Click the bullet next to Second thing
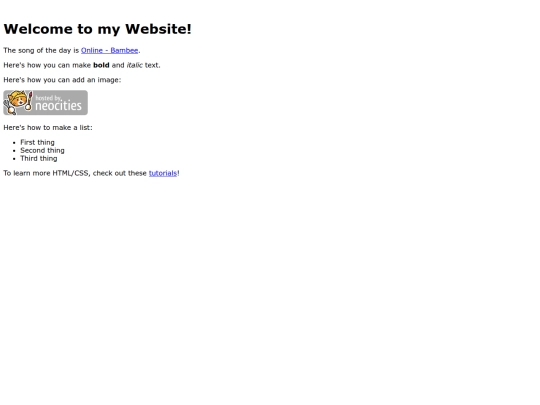540x405 pixels. 14,151
